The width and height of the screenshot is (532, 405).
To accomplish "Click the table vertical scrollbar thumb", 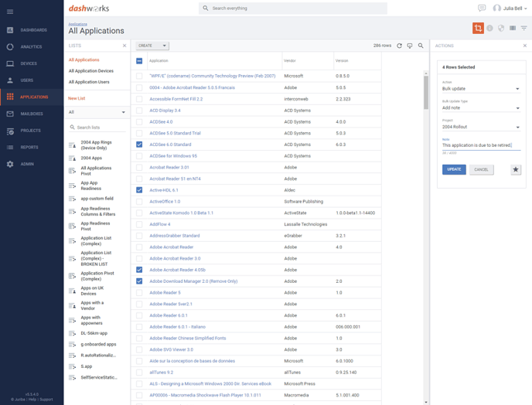I will pyautogui.click(x=426, y=92).
